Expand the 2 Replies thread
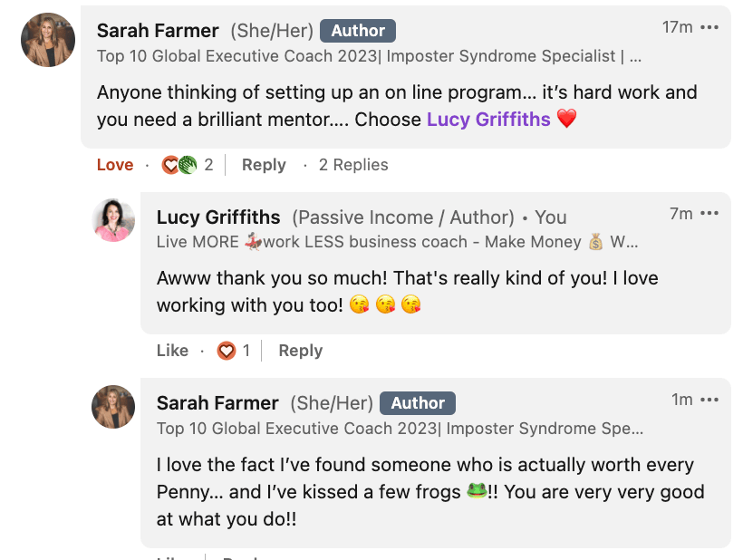 coord(353,165)
